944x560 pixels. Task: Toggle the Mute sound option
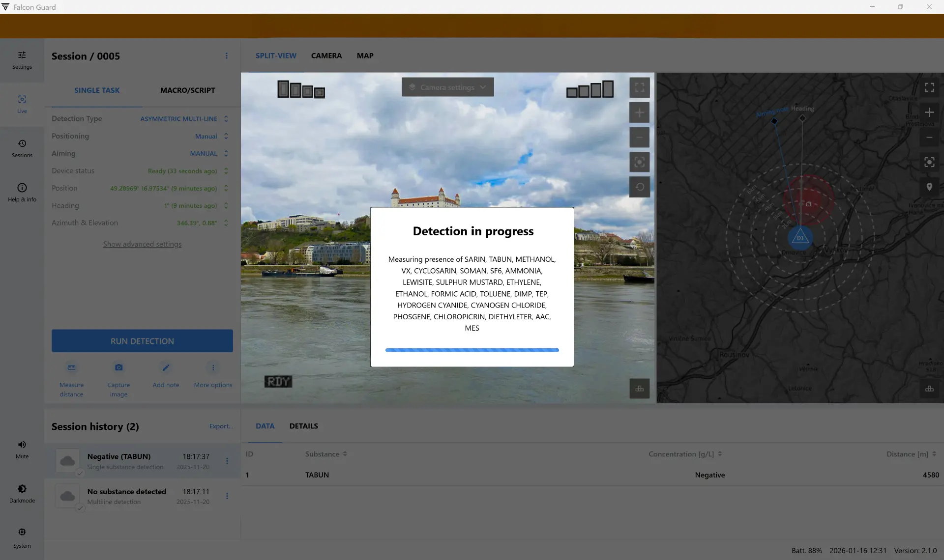tap(22, 449)
